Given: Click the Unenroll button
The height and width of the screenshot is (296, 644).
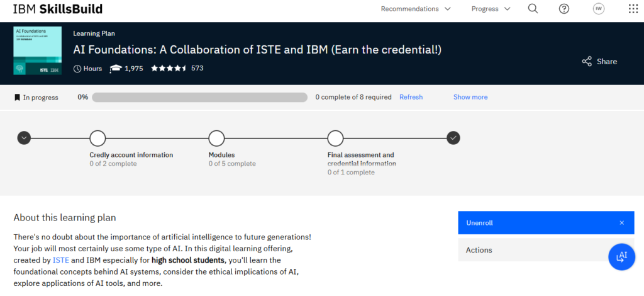Looking at the screenshot, I should click(546, 223).
